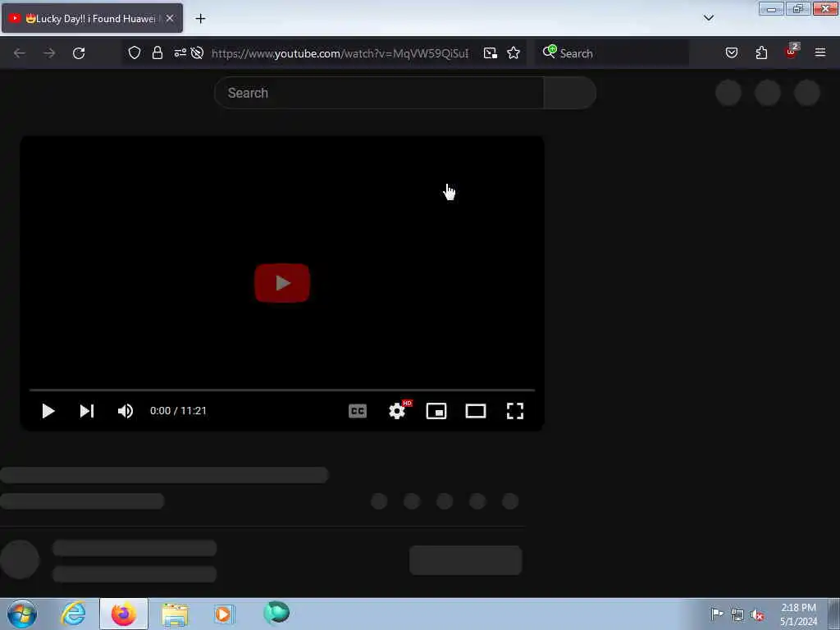Select the Lucky Day!! i Found Huawei tab
Viewport: 840px width, 630px height.
(92, 18)
